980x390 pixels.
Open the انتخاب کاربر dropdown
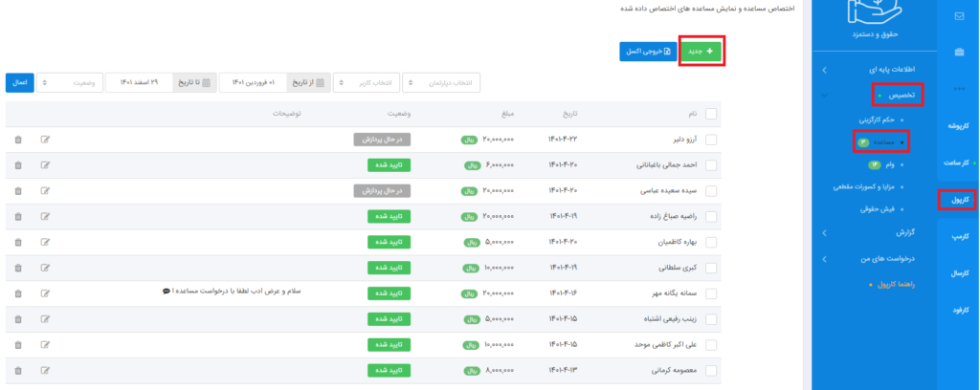click(x=365, y=83)
